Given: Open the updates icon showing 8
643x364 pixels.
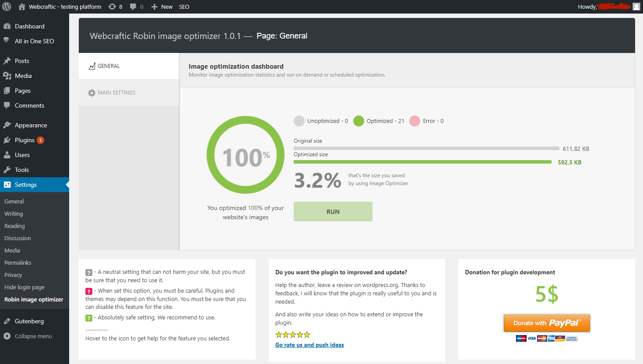Looking at the screenshot, I should click(112, 7).
